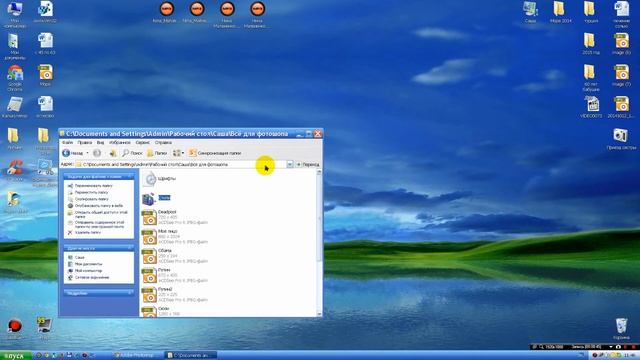Image resolution: width=640 pixels, height=360 pixels.
Task: Click the Переход go button
Action: click(307, 164)
